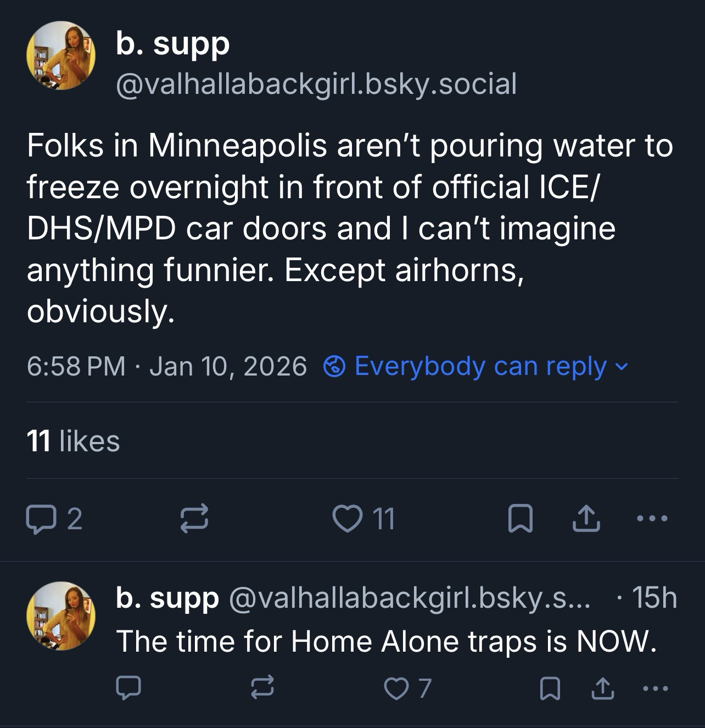Click the 6:58 PM Jan 10, 2026 timestamp
705x728 pixels.
pos(167,366)
